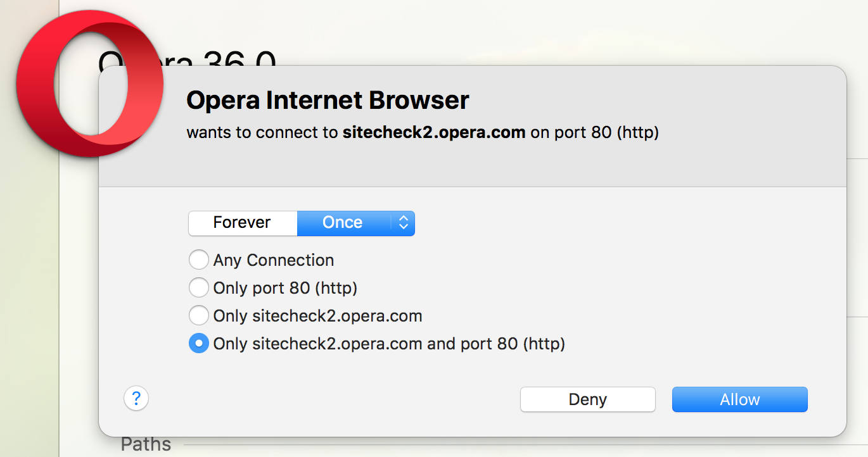
Task: Click the Opera Internet Browser dialog title
Action: [328, 101]
